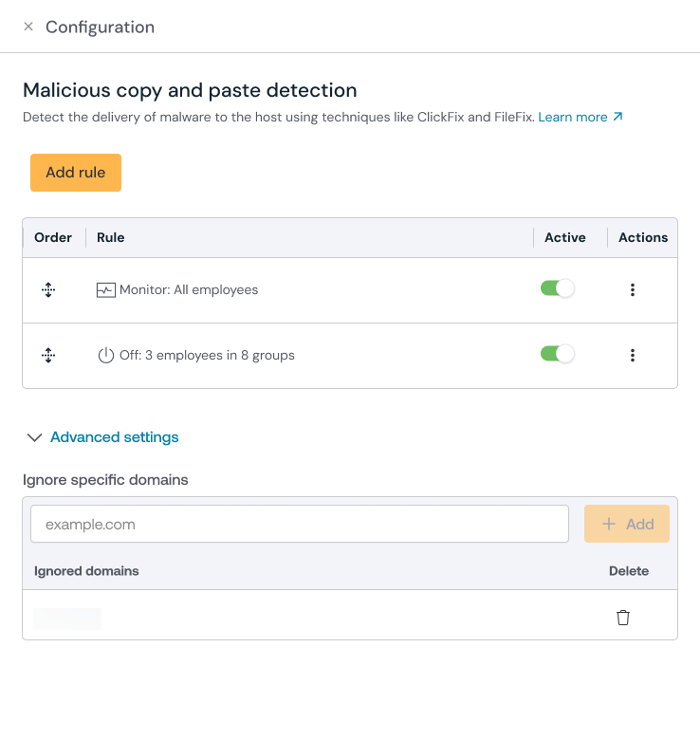The height and width of the screenshot is (740, 700).
Task: Open actions menu for Off rule
Action: [x=633, y=356]
